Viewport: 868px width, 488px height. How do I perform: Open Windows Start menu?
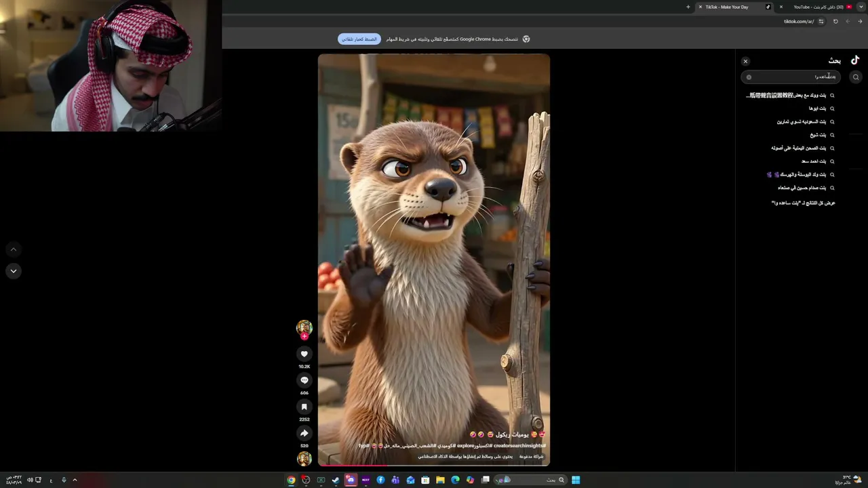click(x=576, y=480)
